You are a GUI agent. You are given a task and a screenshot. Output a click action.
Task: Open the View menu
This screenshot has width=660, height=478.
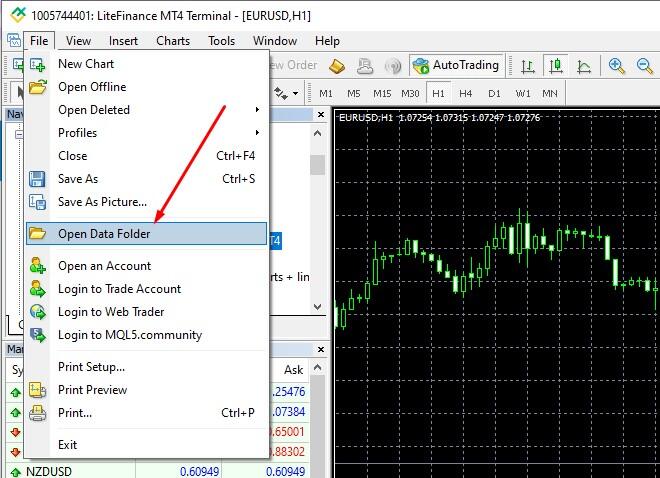point(78,41)
